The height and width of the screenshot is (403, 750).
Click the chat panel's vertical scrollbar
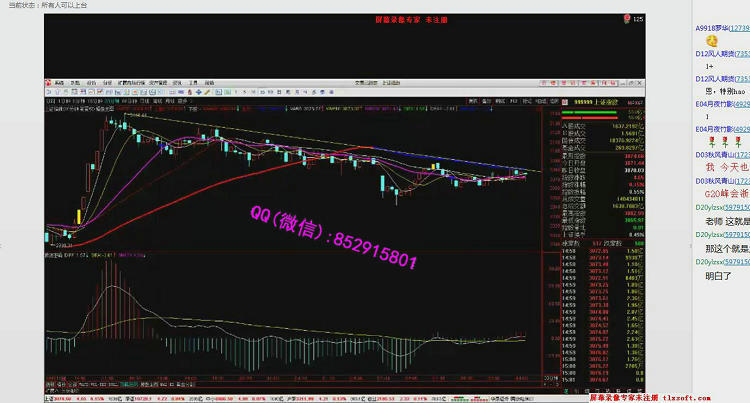[691, 200]
